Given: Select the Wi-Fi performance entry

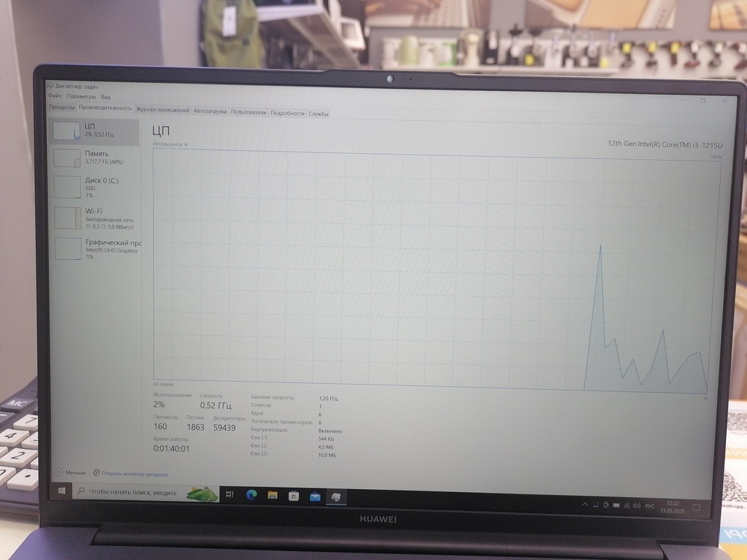Looking at the screenshot, I should pos(95,218).
